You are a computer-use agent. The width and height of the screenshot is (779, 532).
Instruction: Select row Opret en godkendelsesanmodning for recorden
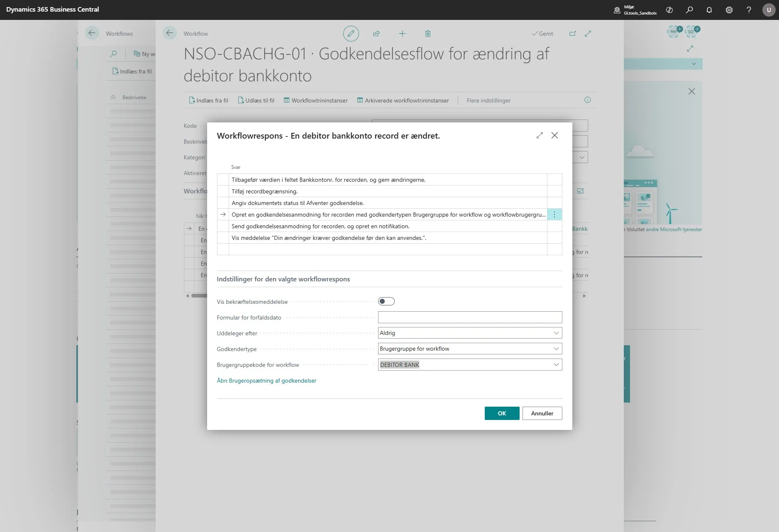click(x=388, y=215)
